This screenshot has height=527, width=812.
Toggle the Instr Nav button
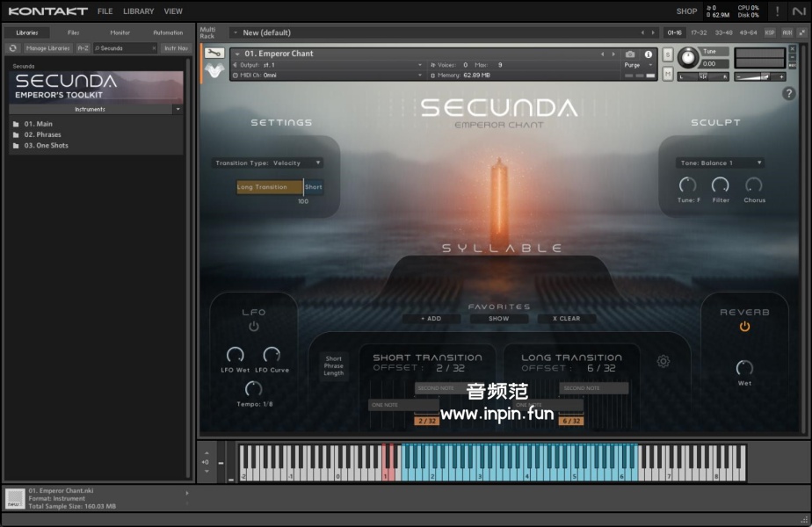(176, 48)
